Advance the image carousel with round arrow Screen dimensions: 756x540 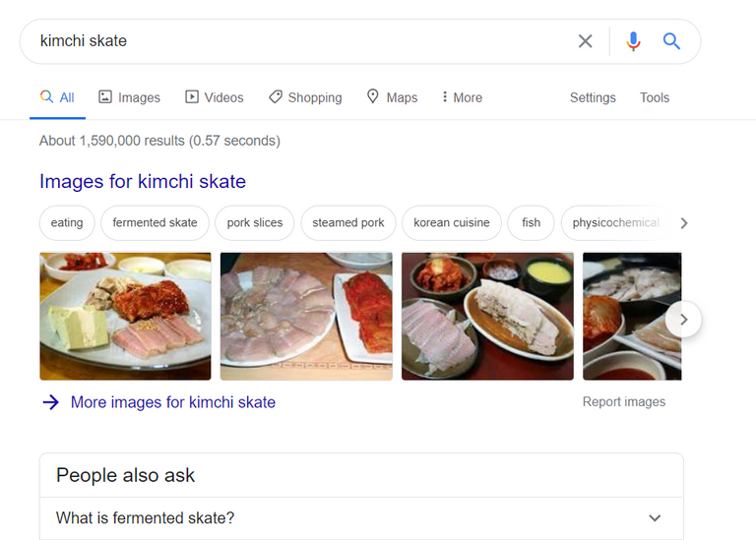coord(683,320)
